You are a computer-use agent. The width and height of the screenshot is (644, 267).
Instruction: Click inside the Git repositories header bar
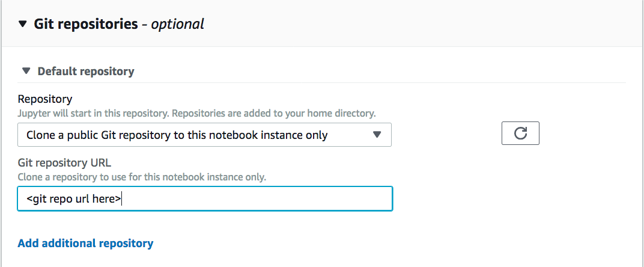[x=411, y=23]
